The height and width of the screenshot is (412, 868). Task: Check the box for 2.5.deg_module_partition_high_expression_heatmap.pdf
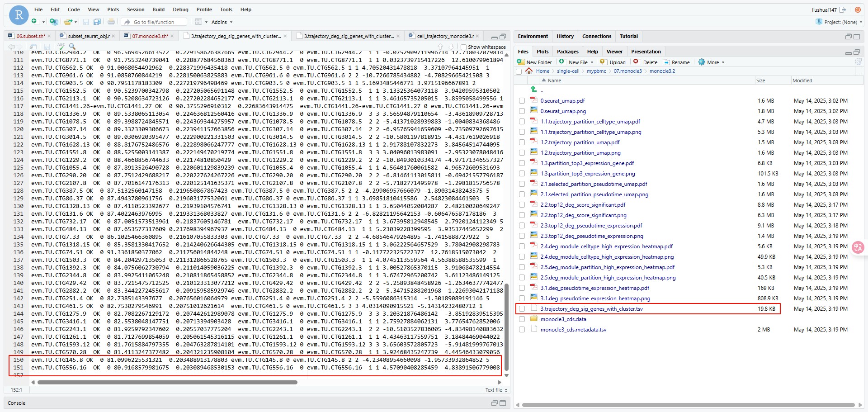[522, 267]
